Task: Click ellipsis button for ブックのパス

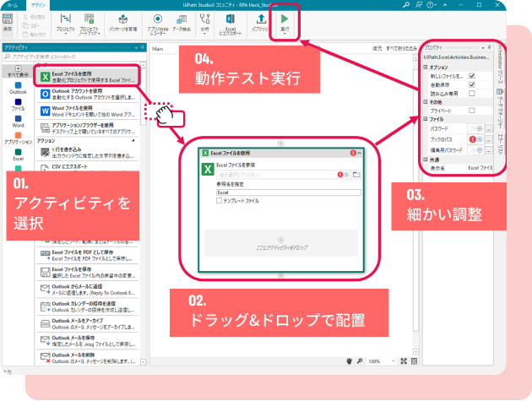Action: (489, 139)
